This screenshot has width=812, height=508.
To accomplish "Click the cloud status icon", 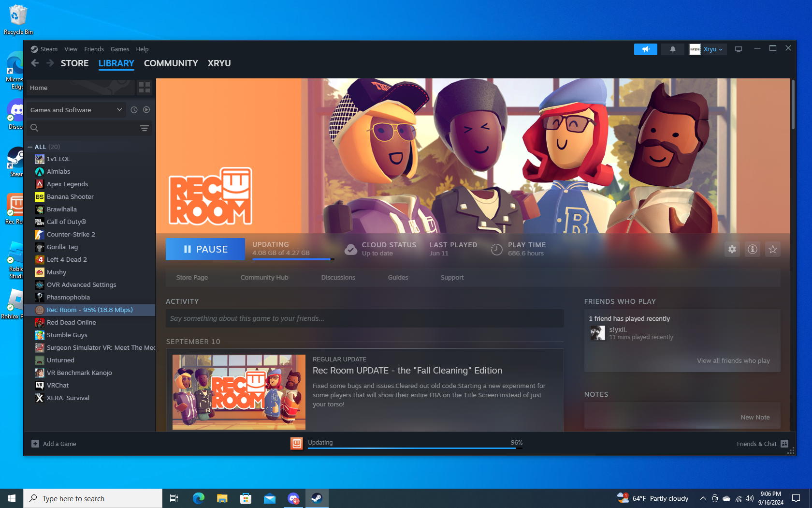I will click(351, 249).
